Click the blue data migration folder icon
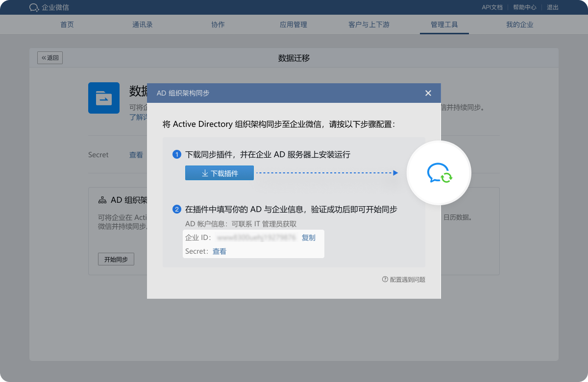The height and width of the screenshot is (382, 588). pos(104,98)
